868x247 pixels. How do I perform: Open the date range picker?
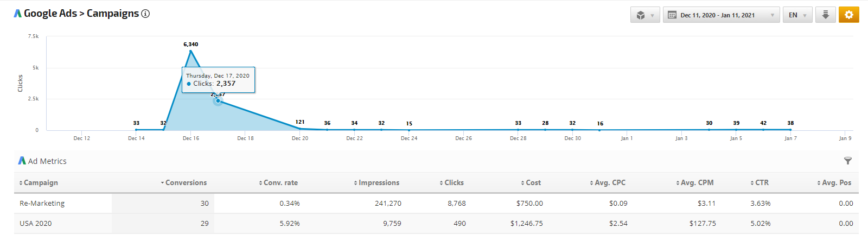(x=721, y=15)
